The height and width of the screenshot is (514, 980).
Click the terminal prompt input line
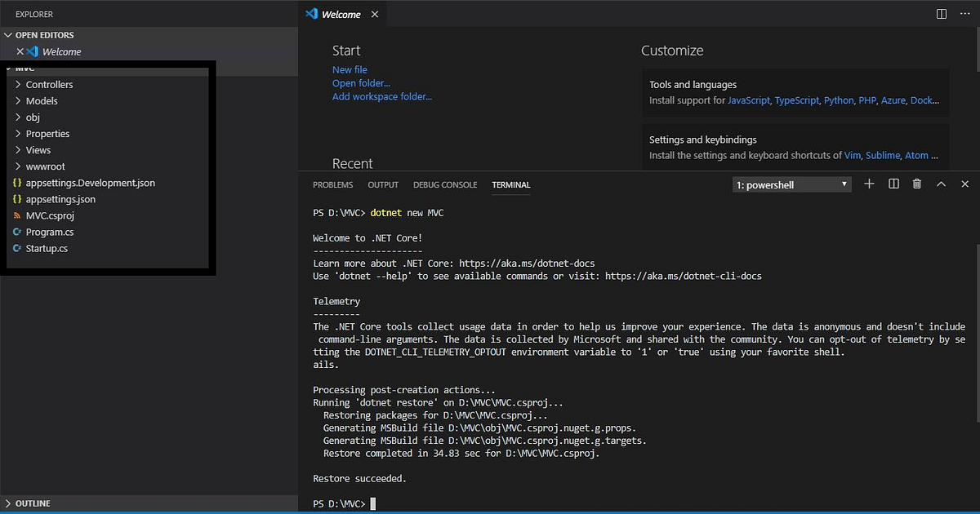[x=343, y=503]
